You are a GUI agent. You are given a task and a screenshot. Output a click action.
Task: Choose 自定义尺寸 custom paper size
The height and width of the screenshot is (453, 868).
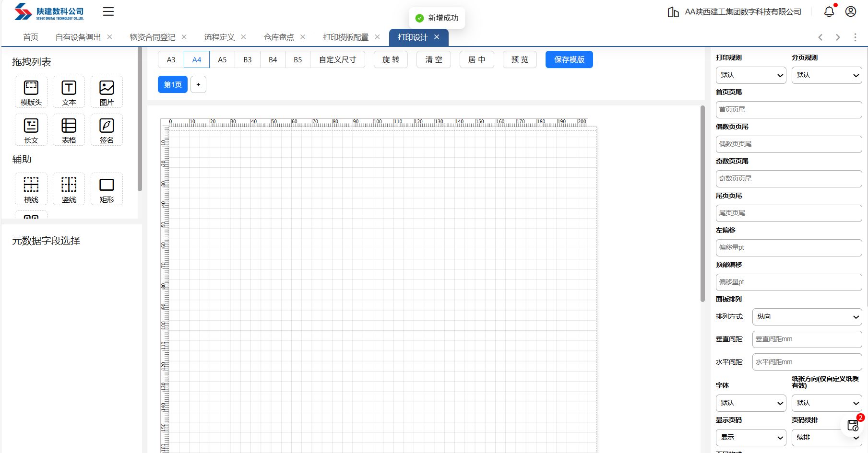(x=337, y=60)
